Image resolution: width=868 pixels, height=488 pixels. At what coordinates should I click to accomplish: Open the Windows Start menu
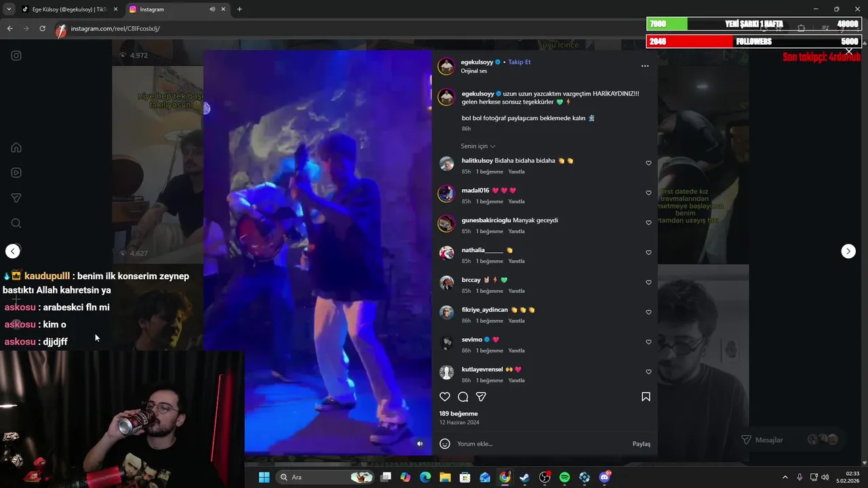(x=264, y=477)
